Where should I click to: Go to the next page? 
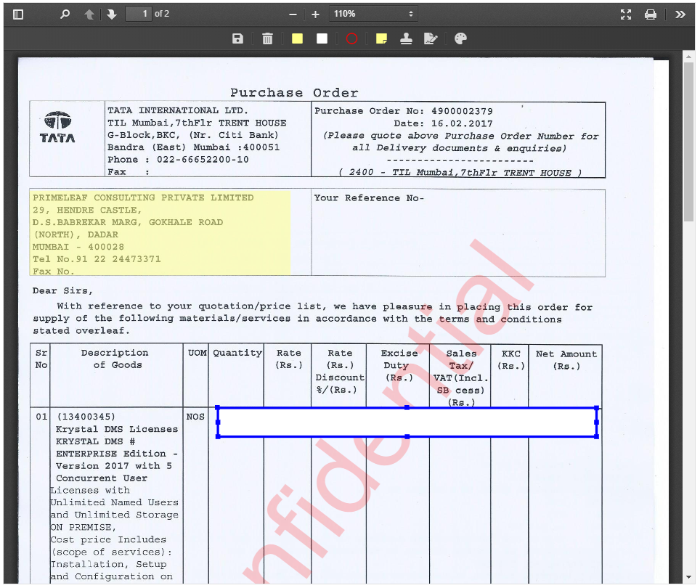click(112, 15)
